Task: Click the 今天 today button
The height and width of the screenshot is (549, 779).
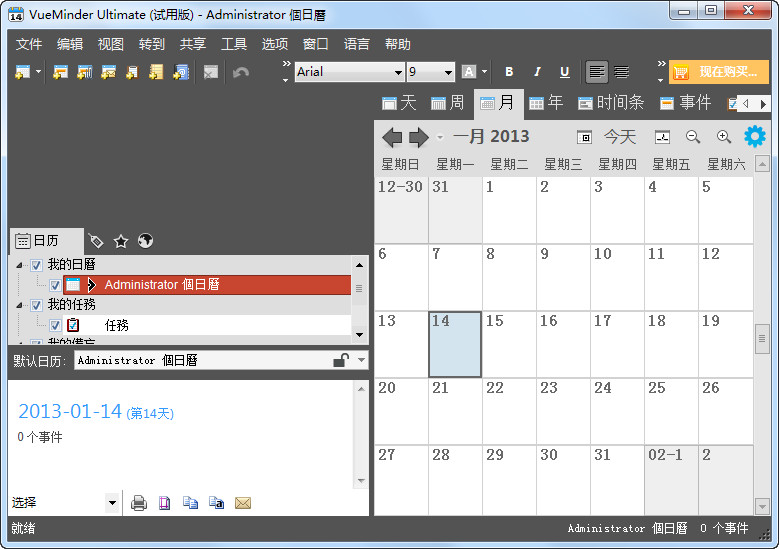Action: (620, 137)
